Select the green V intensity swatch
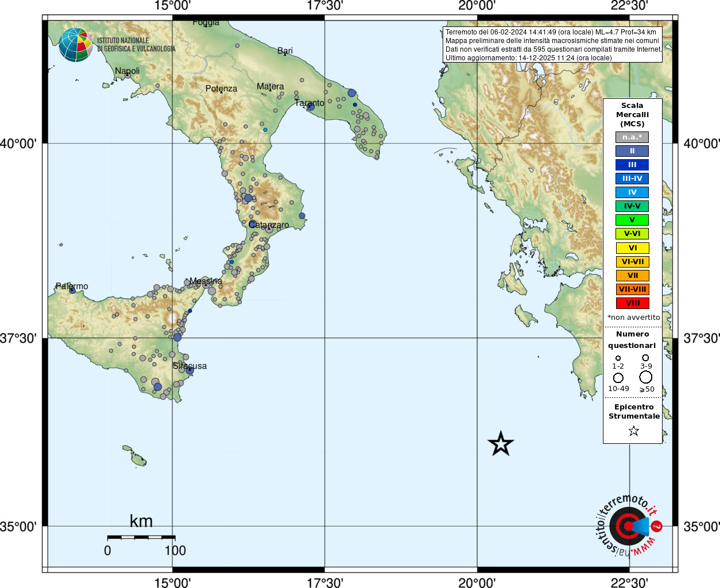Image resolution: width=720 pixels, height=588 pixels. pos(632,220)
